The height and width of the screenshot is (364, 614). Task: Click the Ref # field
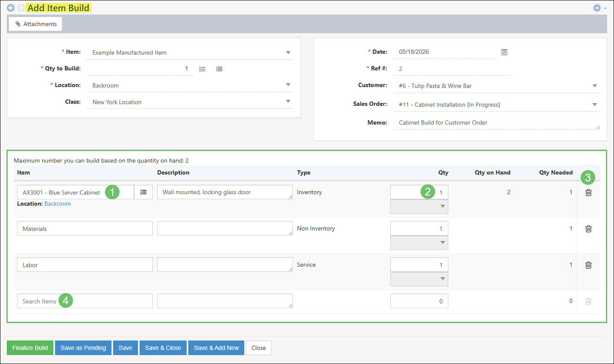pos(452,69)
